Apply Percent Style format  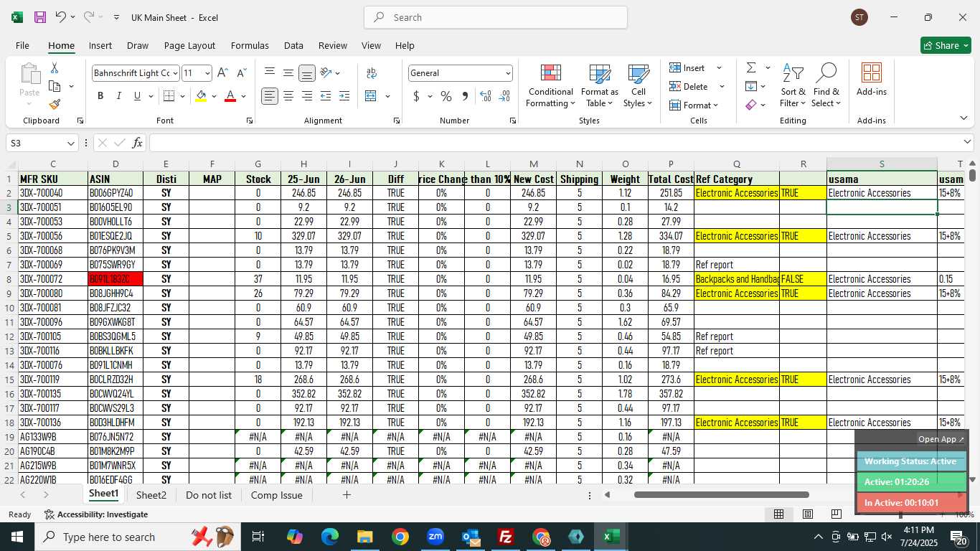click(x=446, y=96)
